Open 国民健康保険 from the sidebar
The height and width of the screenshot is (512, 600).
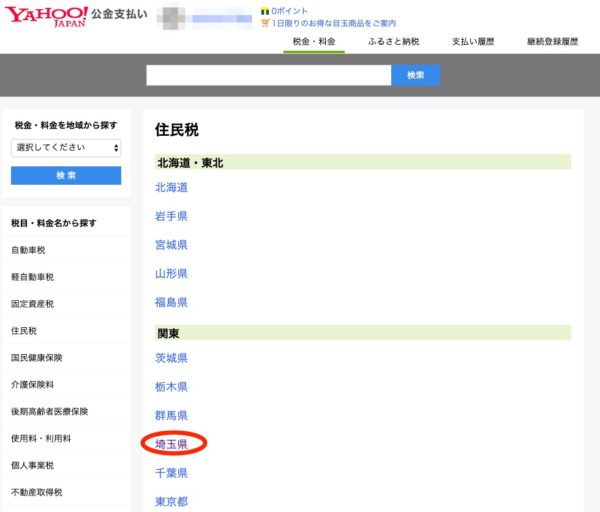pos(36,357)
